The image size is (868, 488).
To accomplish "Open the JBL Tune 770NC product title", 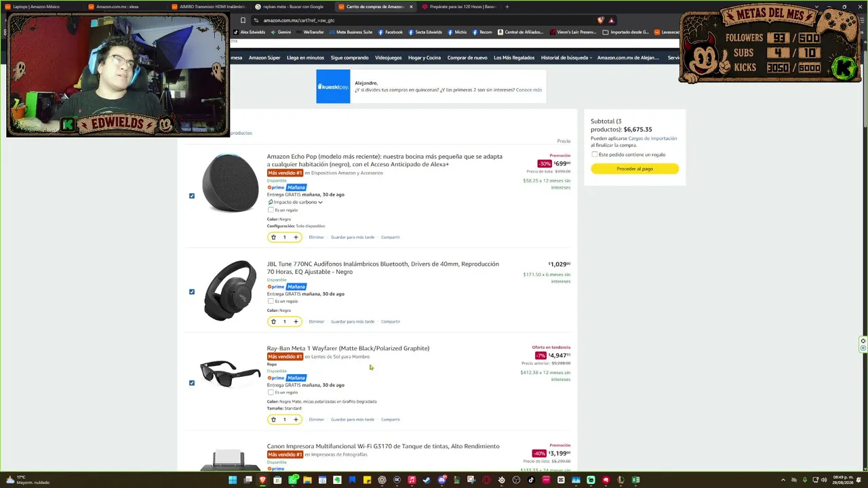I will click(x=382, y=268).
